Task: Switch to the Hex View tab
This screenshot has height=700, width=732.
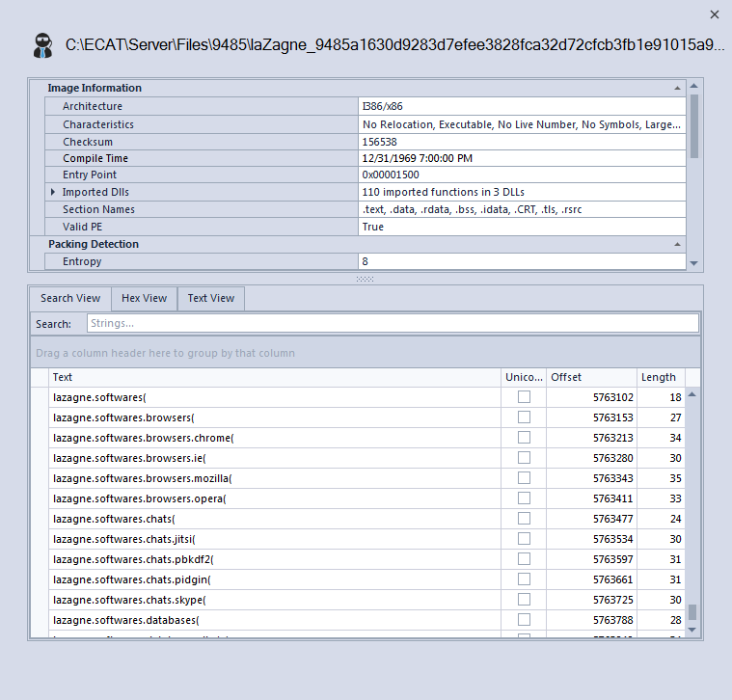Action: click(x=144, y=298)
